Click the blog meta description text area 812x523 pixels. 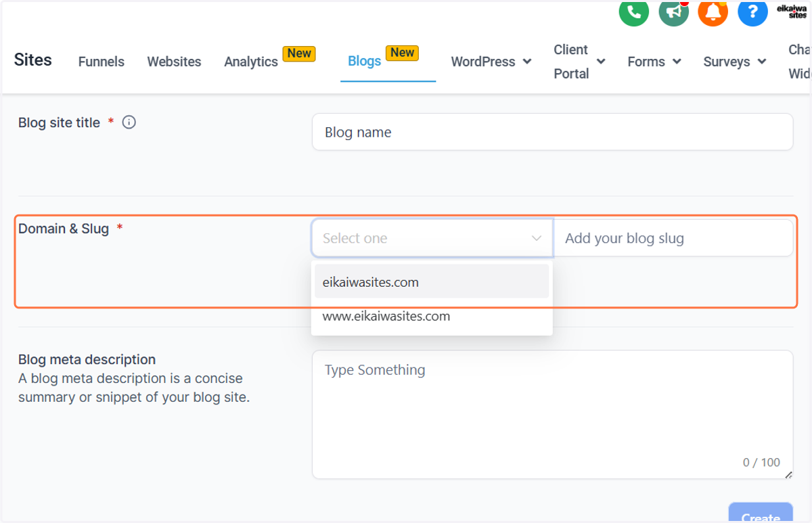point(552,414)
